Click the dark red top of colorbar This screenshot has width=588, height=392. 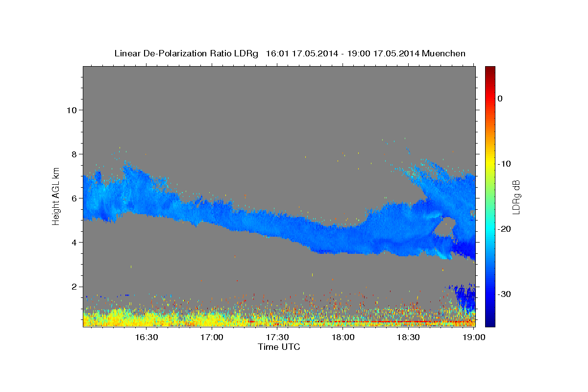[490, 70]
